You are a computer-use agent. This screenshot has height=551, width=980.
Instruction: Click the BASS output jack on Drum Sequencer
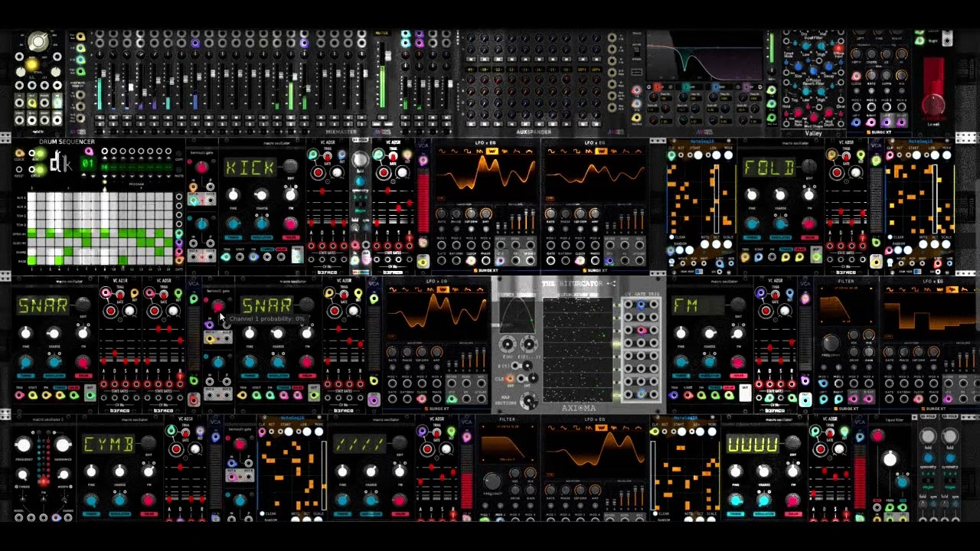[179, 260]
